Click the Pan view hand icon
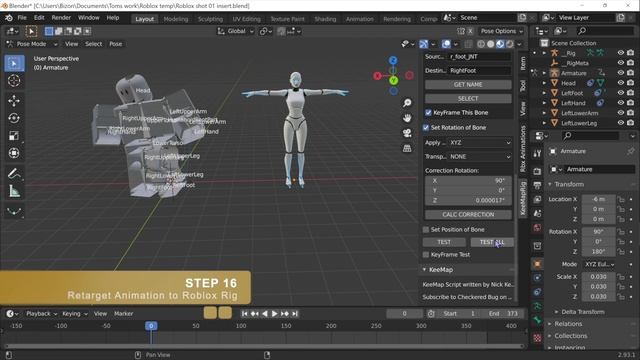The image size is (640, 360). 407,118
